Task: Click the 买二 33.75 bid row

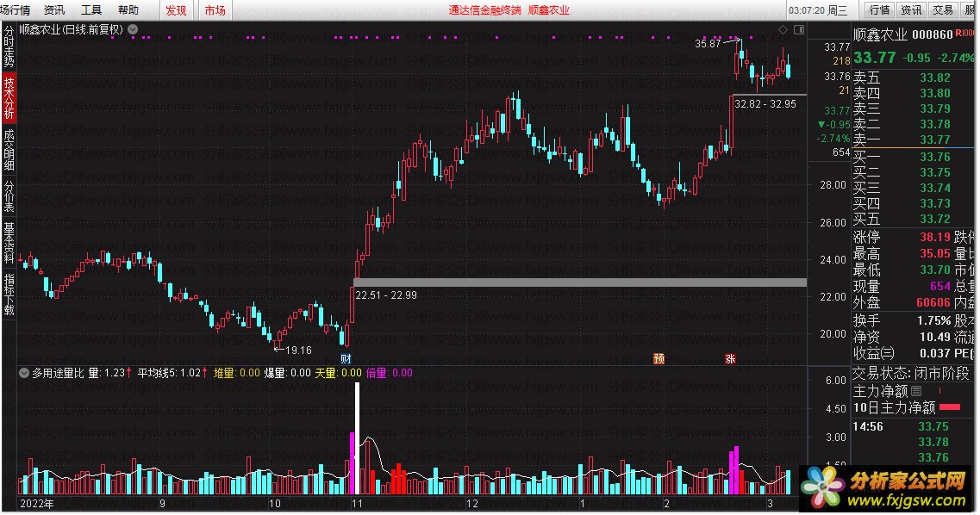Action: click(913, 172)
